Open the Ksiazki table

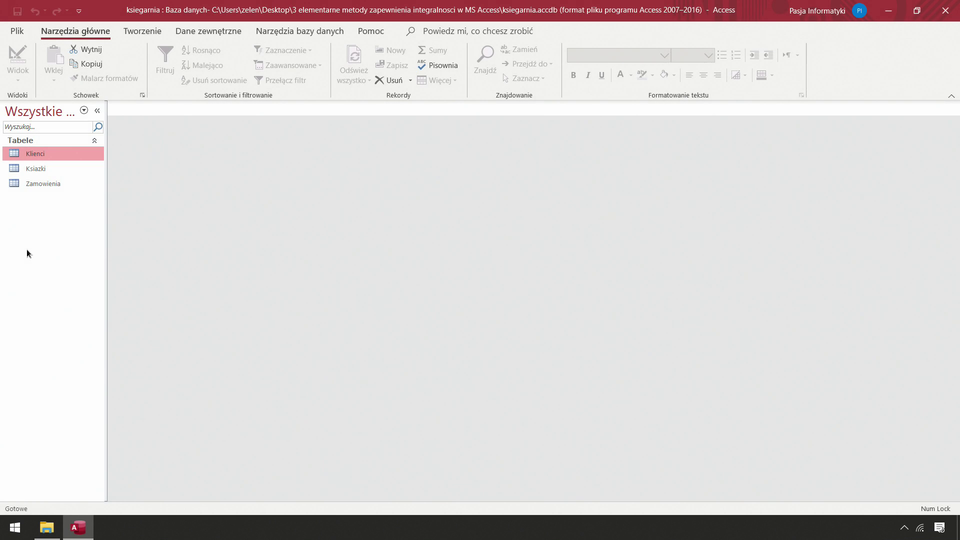coord(35,169)
